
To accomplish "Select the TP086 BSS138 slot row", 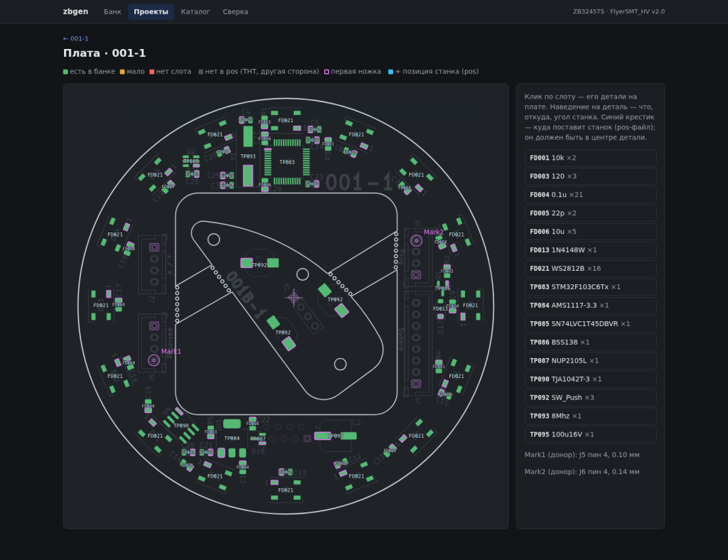I will 591,343.
